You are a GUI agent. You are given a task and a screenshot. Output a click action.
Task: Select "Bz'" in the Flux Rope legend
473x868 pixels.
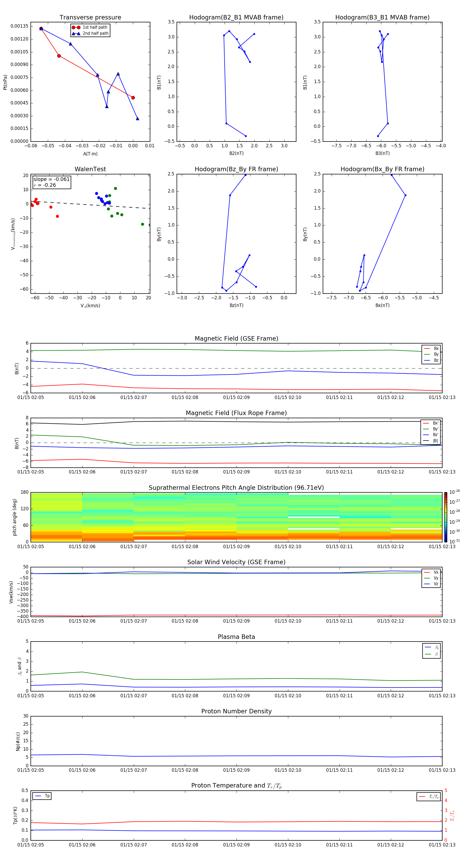tap(431, 435)
